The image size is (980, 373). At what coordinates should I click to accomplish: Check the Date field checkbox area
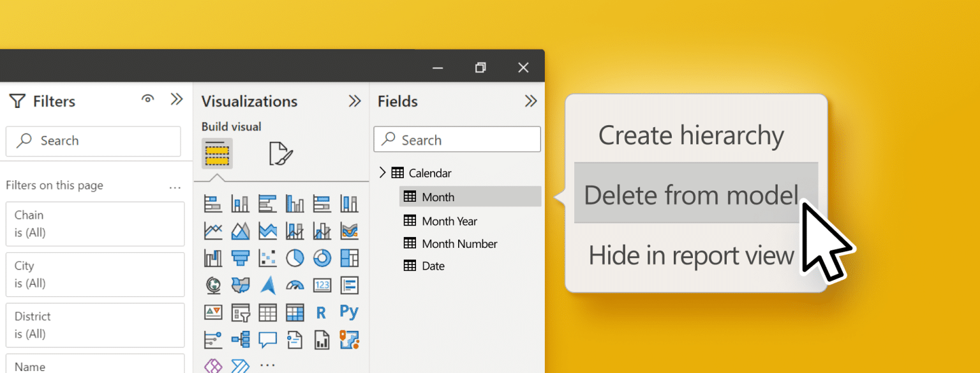[x=410, y=266]
